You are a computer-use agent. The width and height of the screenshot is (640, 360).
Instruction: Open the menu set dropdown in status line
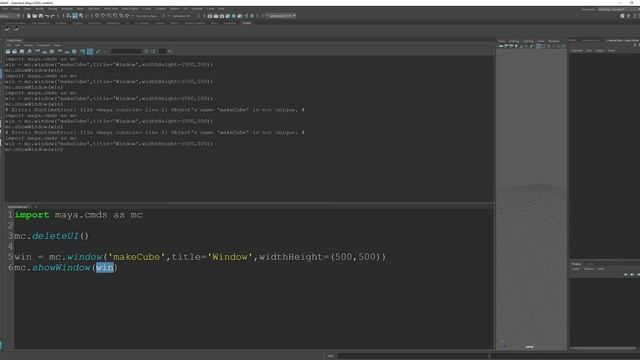(10, 16)
